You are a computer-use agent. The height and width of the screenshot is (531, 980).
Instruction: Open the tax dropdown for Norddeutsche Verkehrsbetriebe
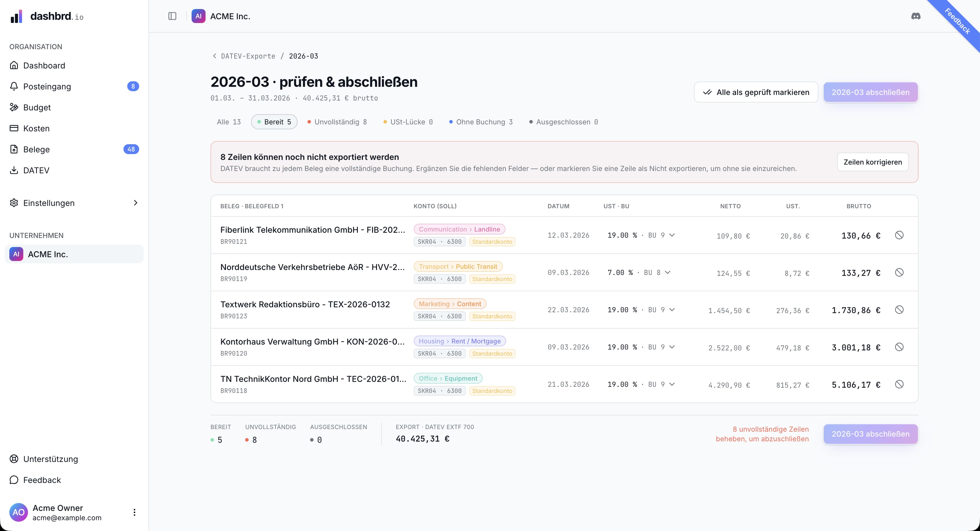coord(639,273)
